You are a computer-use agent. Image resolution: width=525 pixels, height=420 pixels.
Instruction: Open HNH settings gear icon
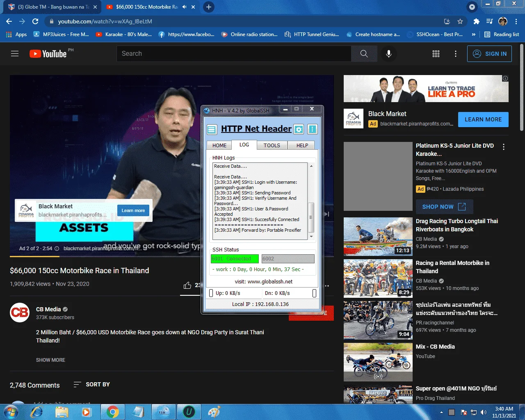pyautogui.click(x=299, y=130)
